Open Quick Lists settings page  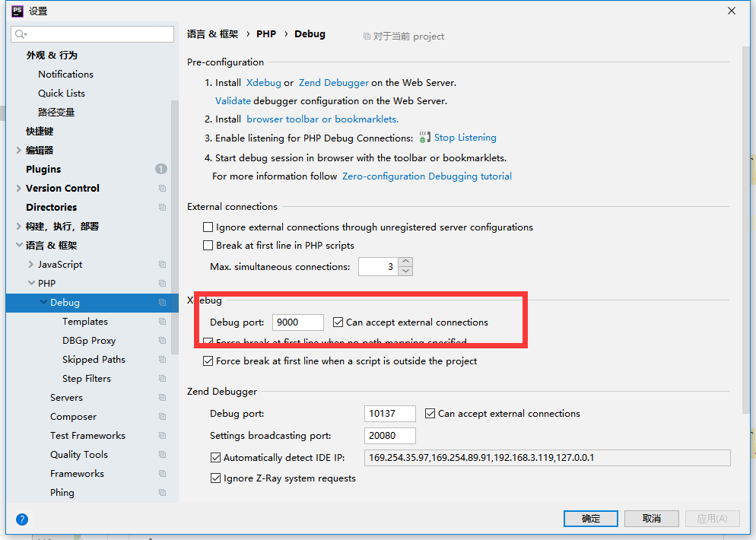point(62,93)
